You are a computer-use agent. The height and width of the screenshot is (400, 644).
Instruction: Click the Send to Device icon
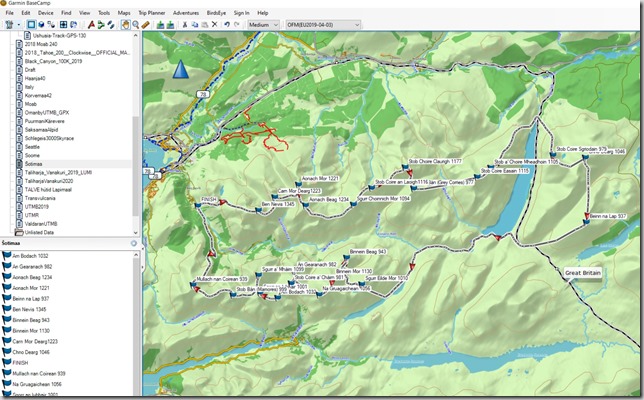160,25
